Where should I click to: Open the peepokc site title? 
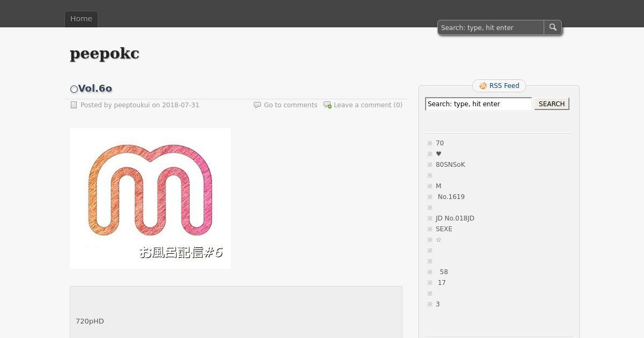tap(105, 54)
